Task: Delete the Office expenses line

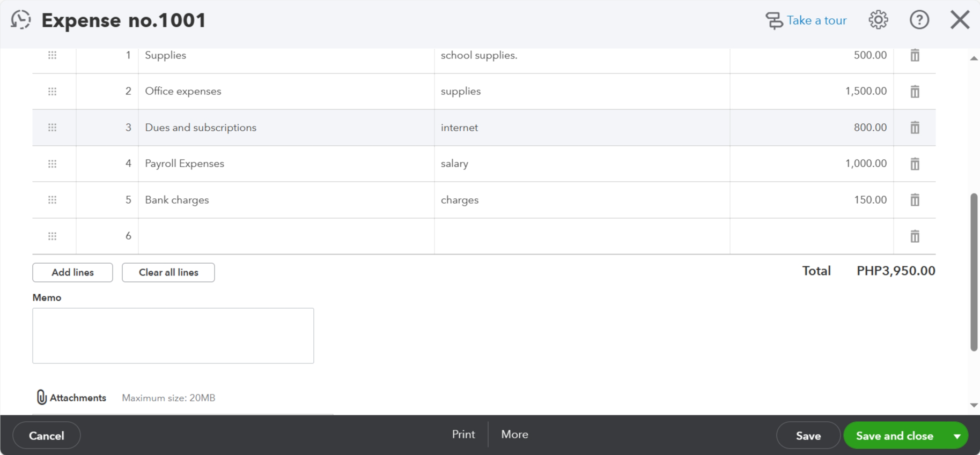Action: point(915,92)
